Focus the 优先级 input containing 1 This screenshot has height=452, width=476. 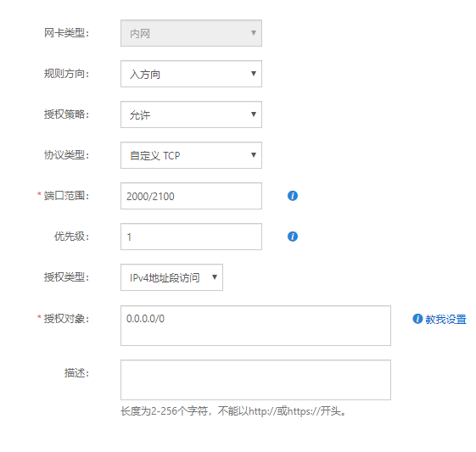pyautogui.click(x=191, y=237)
